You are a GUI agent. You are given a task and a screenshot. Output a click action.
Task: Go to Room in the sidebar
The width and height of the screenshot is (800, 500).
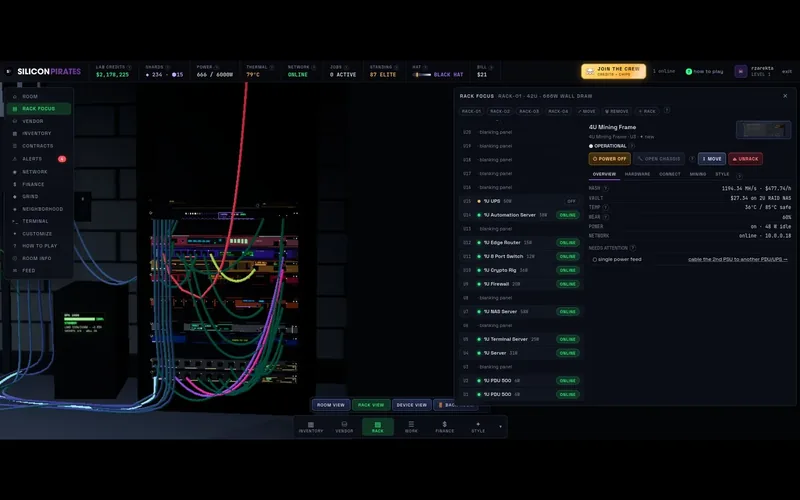(39, 96)
